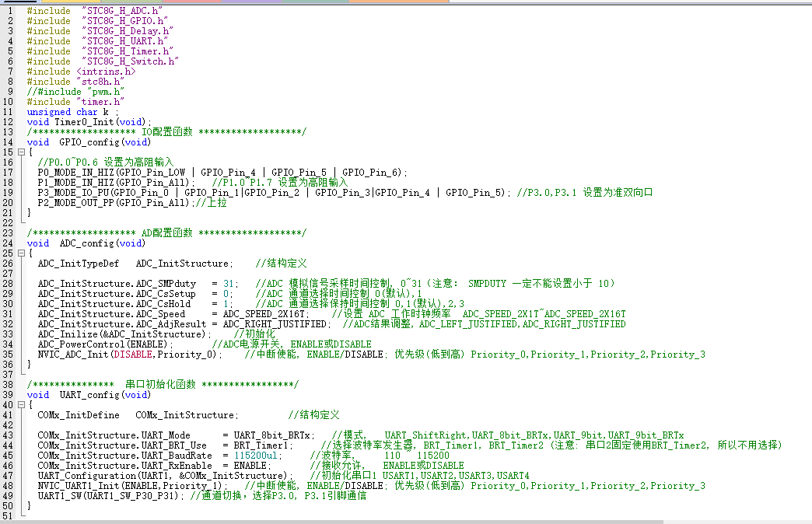This screenshot has height=524, width=812.
Task: Click the P0_MODE_IN_HIZ call on line 17
Action: pyautogui.click(x=222, y=173)
